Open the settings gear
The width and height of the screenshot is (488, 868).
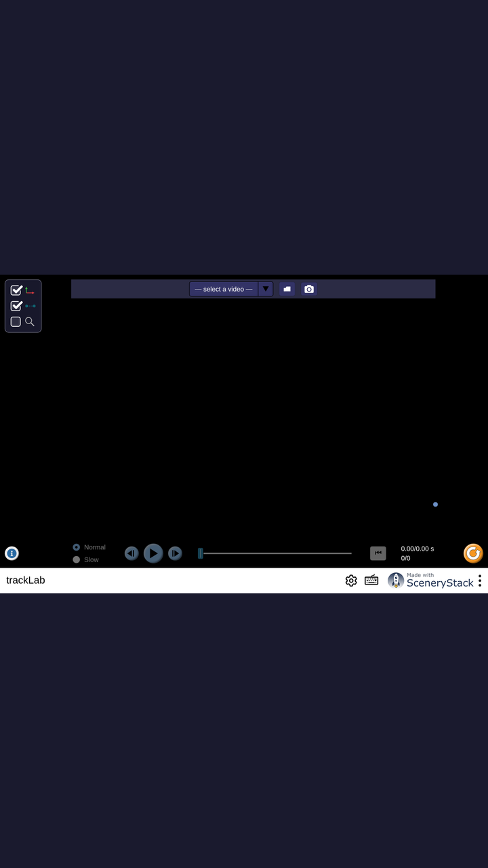tap(351, 580)
